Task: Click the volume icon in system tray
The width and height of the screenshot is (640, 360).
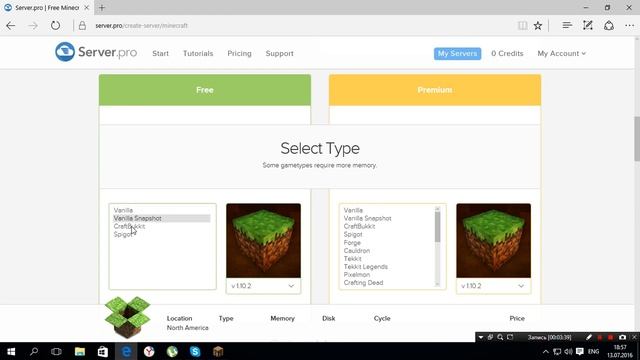Action: [569, 351]
